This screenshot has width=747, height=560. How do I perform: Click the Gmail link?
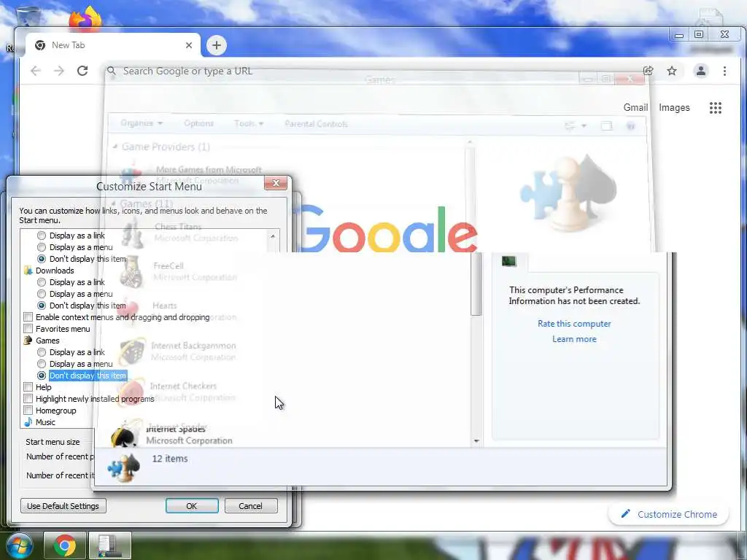pos(635,108)
